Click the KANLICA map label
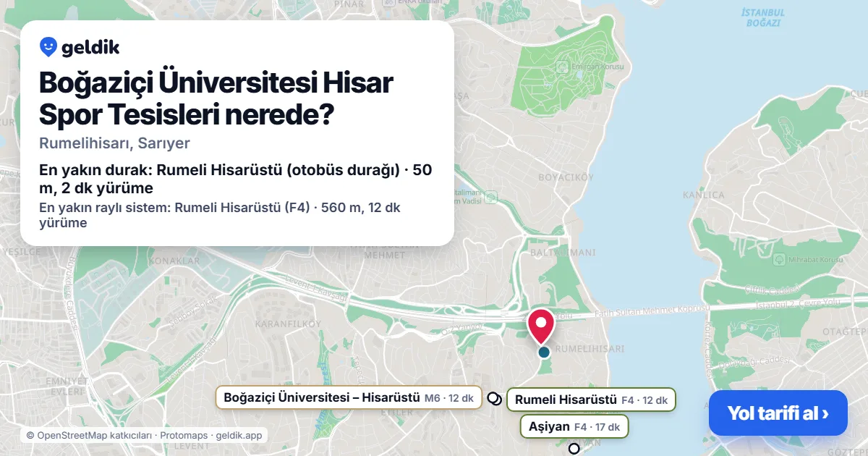 (704, 195)
